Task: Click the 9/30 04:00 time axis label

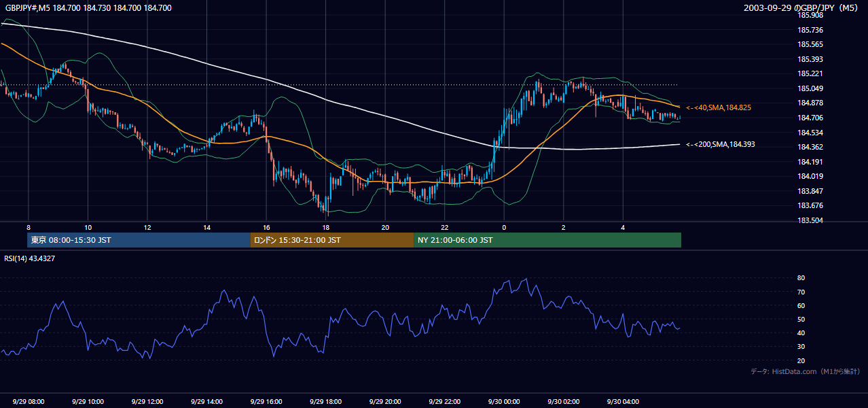Action: pos(623,401)
